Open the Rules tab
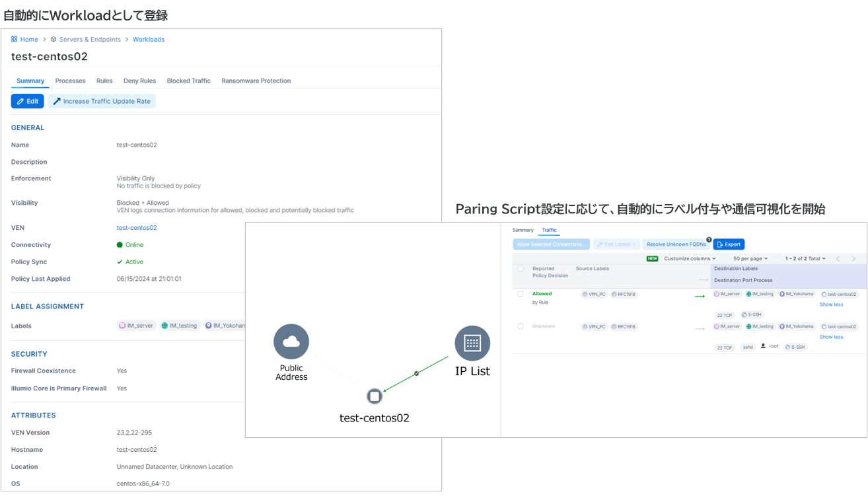The height and width of the screenshot is (502, 868). click(104, 81)
